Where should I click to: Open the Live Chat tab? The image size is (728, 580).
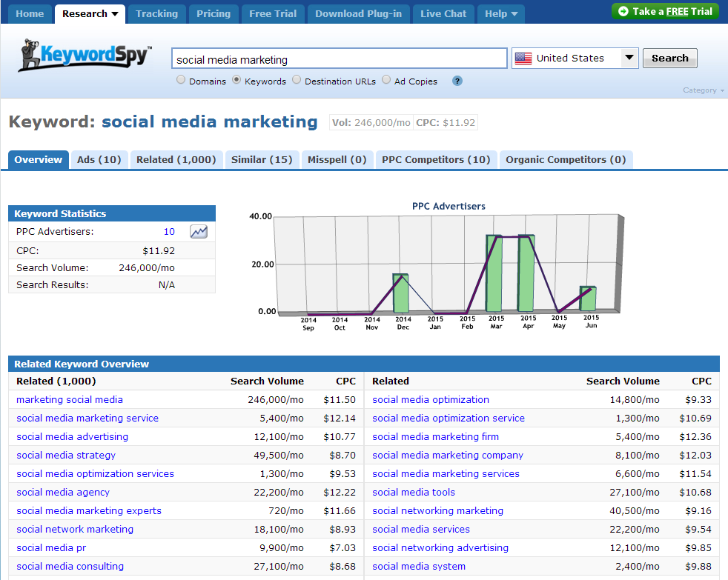[443, 14]
